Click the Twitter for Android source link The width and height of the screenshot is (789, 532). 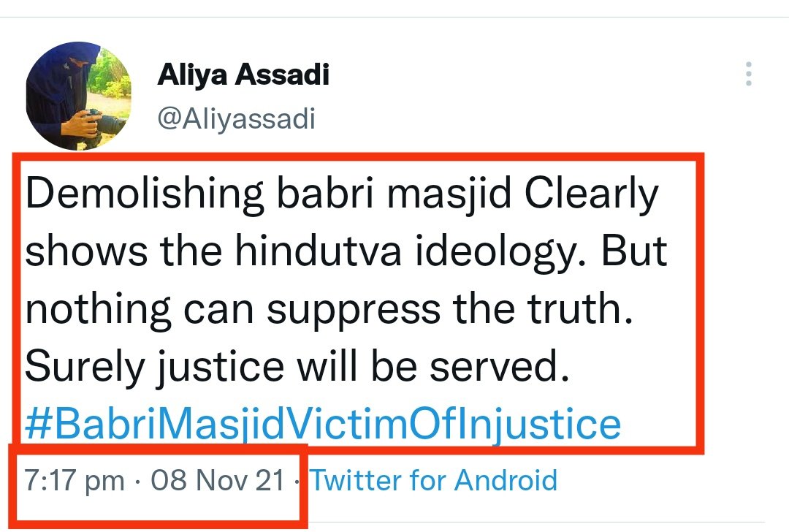tap(433, 480)
